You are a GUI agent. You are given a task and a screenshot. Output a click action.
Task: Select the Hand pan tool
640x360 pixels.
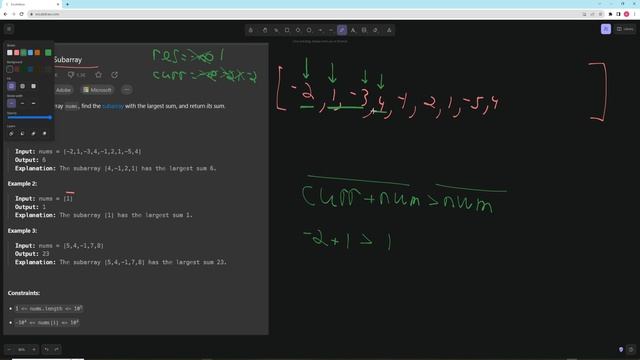tap(265, 30)
